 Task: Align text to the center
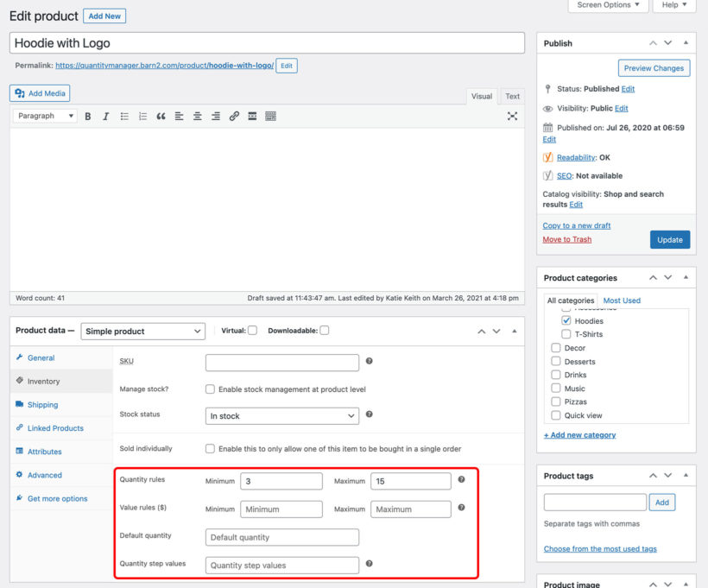click(196, 116)
